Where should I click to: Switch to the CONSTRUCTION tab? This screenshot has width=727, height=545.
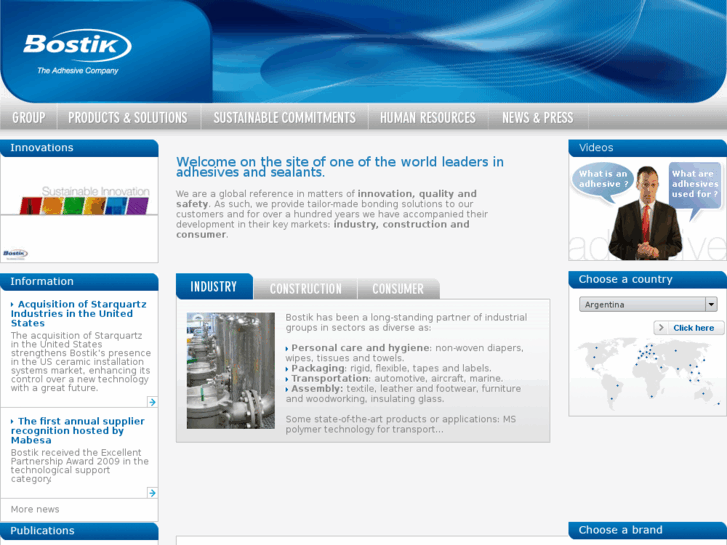coord(306,289)
